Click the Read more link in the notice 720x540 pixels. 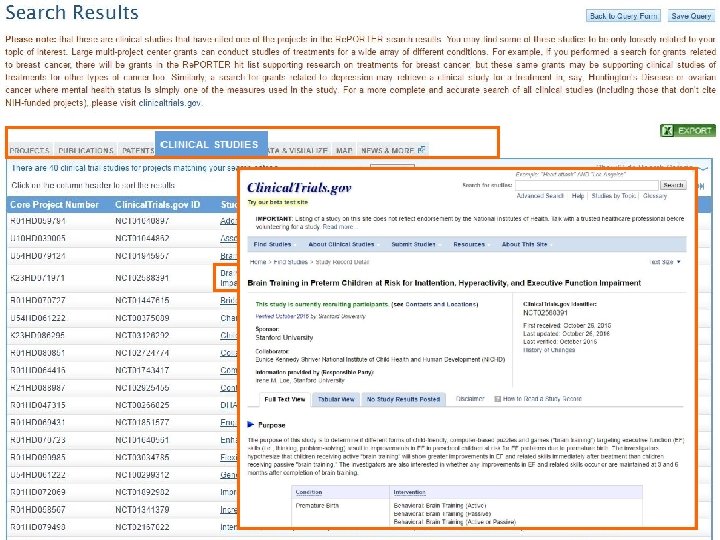pyautogui.click(x=338, y=227)
